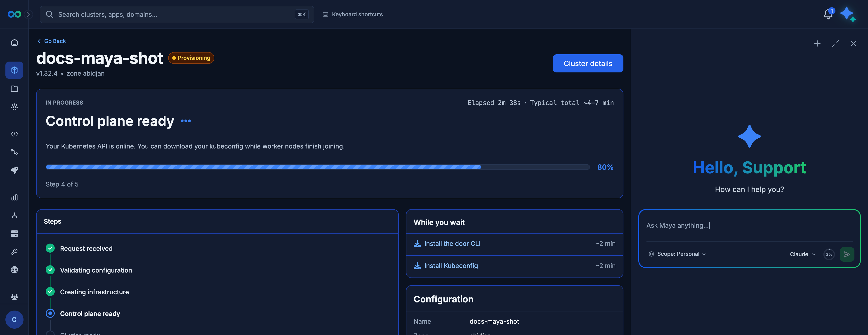
Task: Start a new chat with plus icon
Action: [817, 43]
